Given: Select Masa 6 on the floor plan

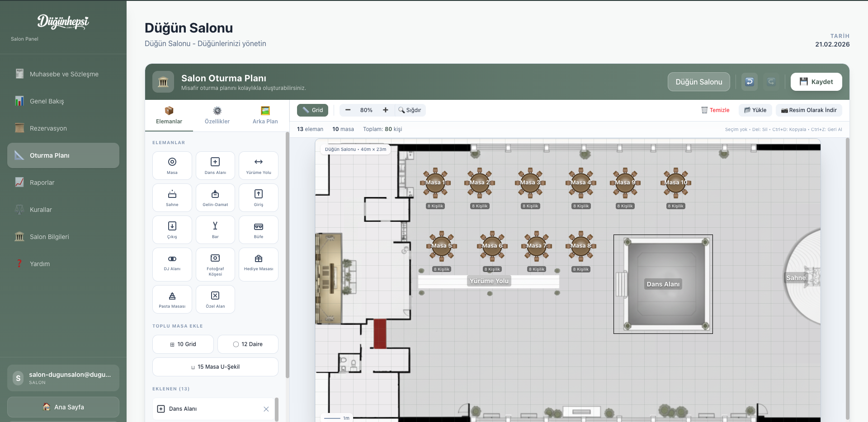Looking at the screenshot, I should (491, 246).
